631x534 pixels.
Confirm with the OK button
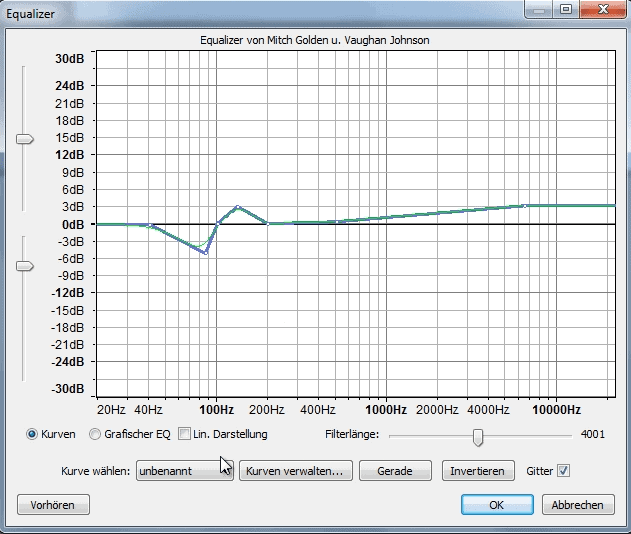497,505
